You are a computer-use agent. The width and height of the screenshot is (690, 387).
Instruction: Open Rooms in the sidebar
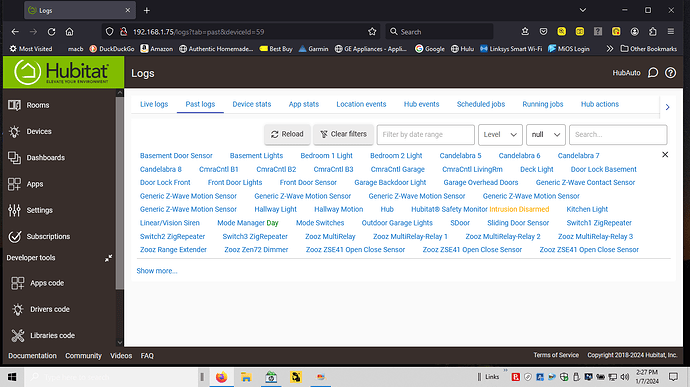click(x=29, y=105)
